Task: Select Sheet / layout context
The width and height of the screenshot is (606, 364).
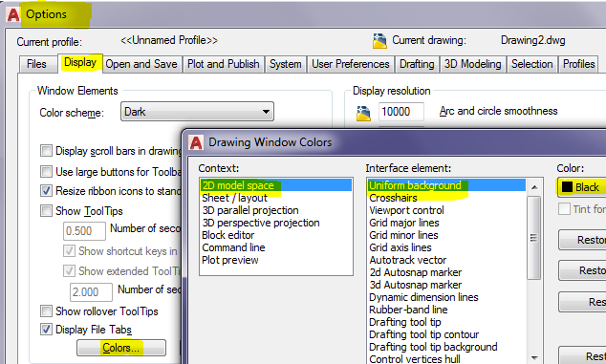Action: click(x=276, y=198)
